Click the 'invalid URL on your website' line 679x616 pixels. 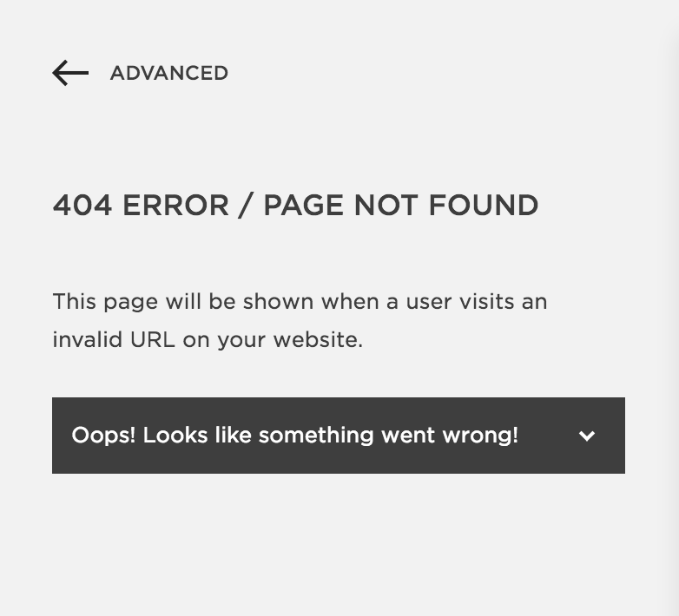pyautogui.click(x=208, y=339)
